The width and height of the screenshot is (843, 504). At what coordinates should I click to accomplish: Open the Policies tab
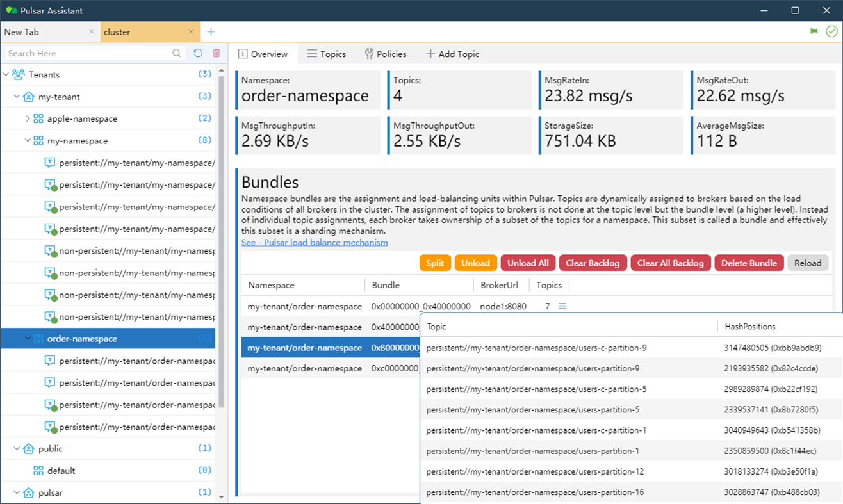pyautogui.click(x=386, y=54)
